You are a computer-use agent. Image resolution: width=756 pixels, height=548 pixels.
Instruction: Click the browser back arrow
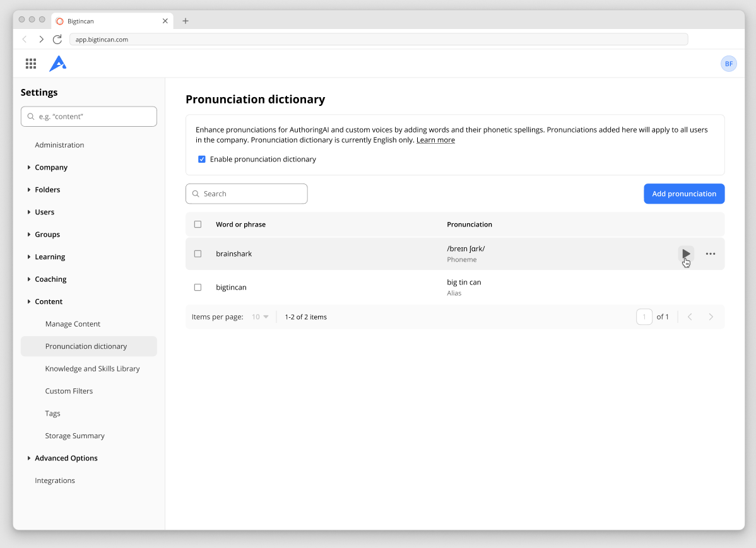coord(25,40)
